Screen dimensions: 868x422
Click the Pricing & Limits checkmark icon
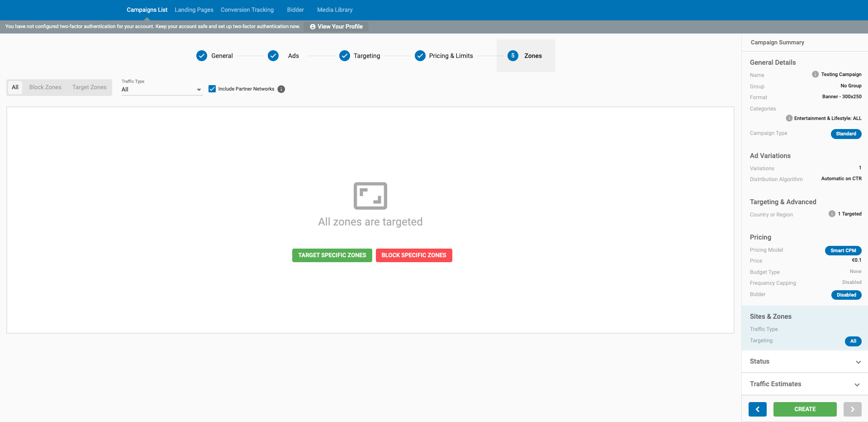[x=420, y=56]
